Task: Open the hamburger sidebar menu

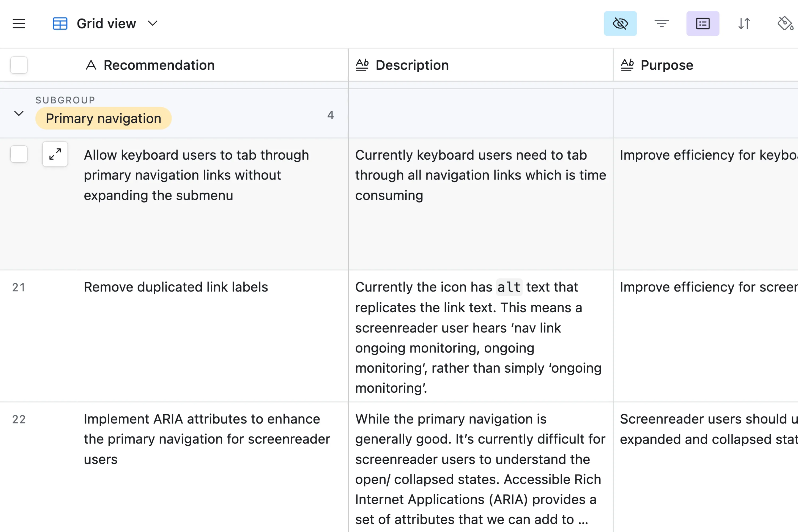Action: 19,24
